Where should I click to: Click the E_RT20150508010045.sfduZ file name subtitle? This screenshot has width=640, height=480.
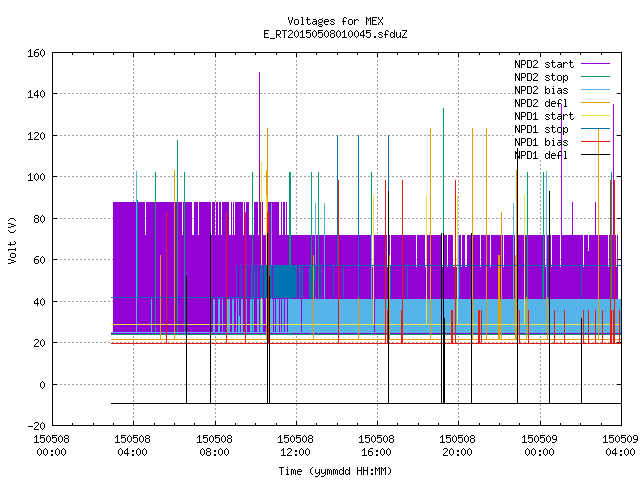tap(335, 34)
